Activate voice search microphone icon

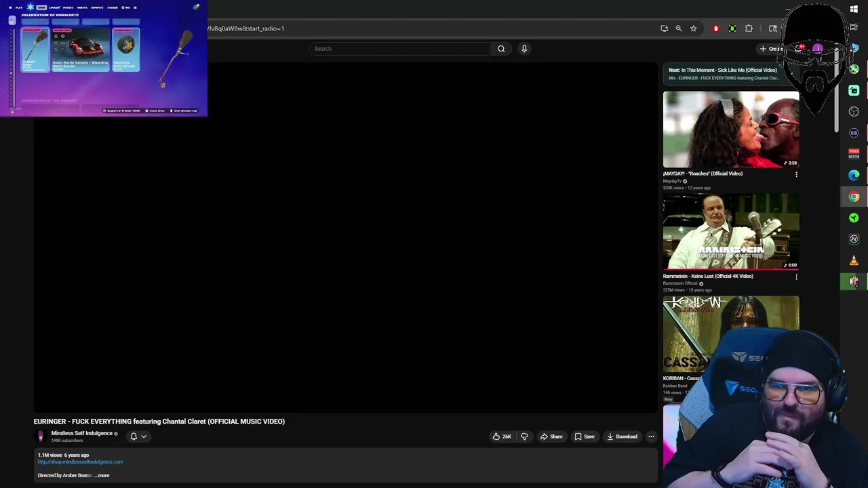coord(524,49)
